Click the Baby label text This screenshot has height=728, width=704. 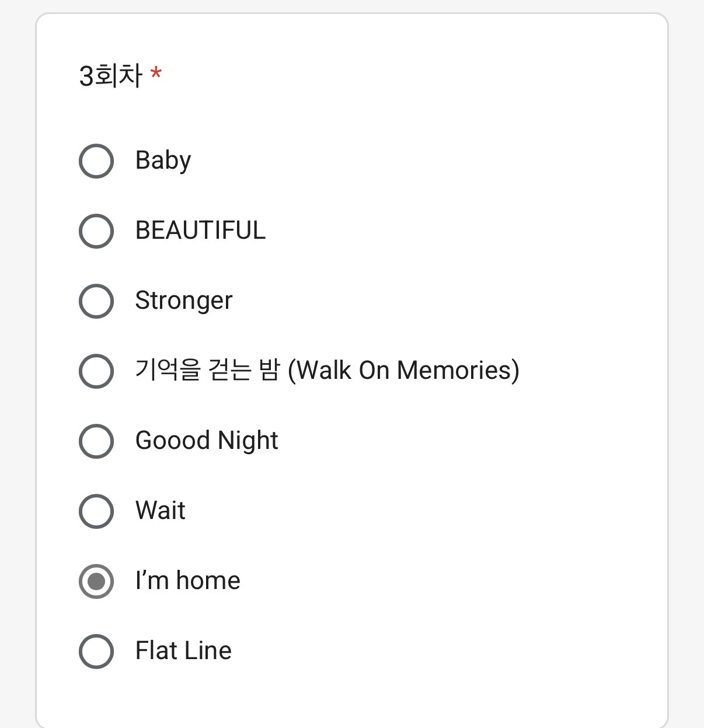pos(163,161)
